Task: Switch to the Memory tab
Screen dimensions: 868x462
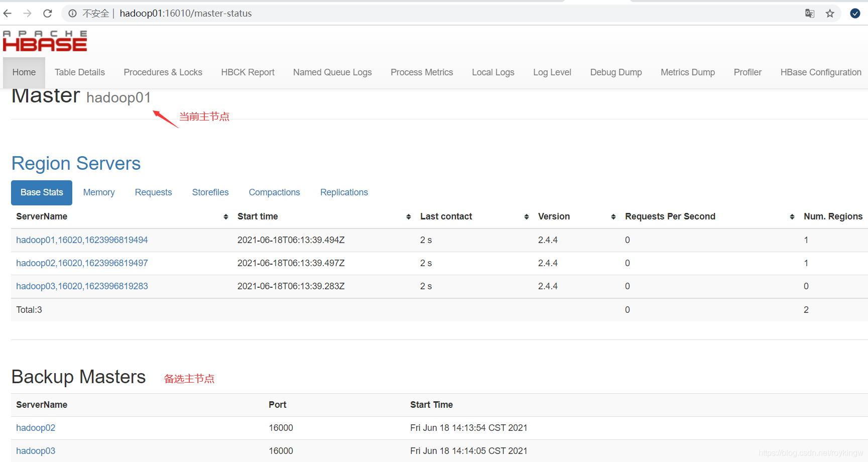Action: (x=99, y=192)
